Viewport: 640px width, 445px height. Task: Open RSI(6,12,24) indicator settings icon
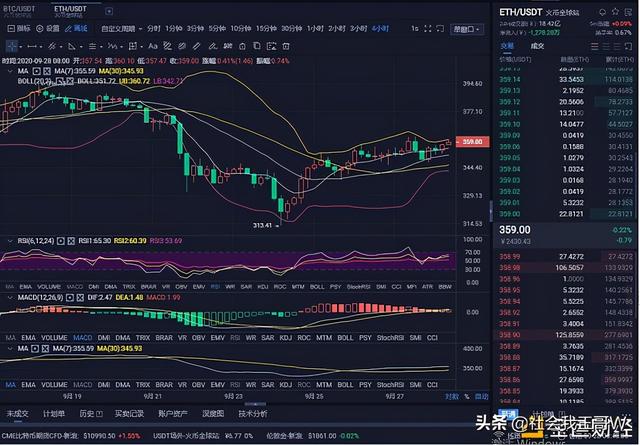pos(60,241)
